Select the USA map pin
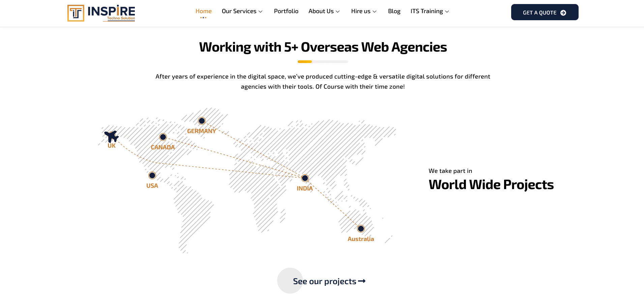Image resolution: width=644 pixels, height=302 pixels. tap(152, 175)
